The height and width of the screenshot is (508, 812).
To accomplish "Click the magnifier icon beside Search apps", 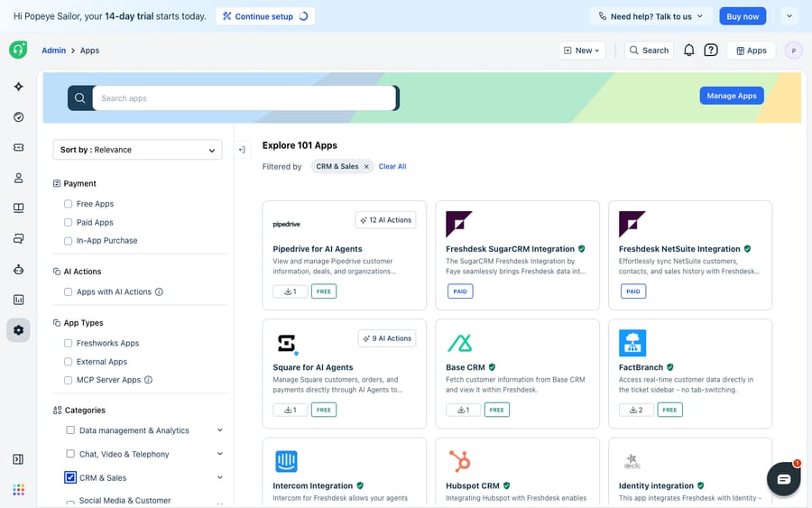I will point(79,97).
